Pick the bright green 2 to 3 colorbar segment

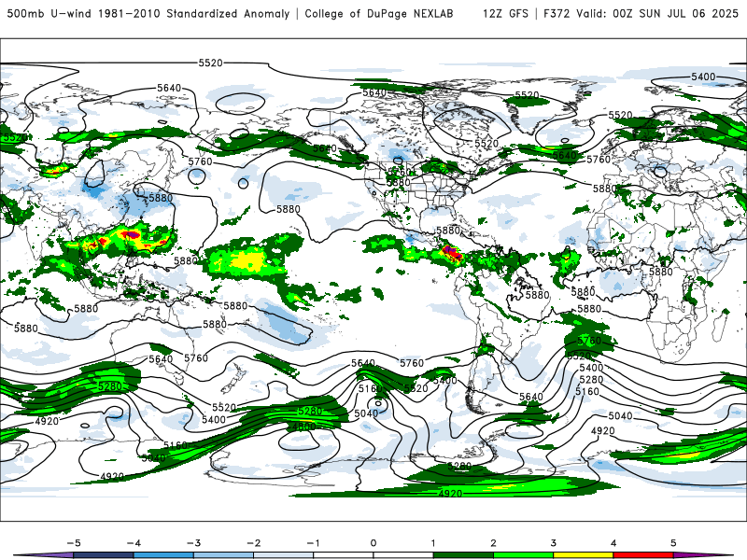pyautogui.click(x=524, y=555)
